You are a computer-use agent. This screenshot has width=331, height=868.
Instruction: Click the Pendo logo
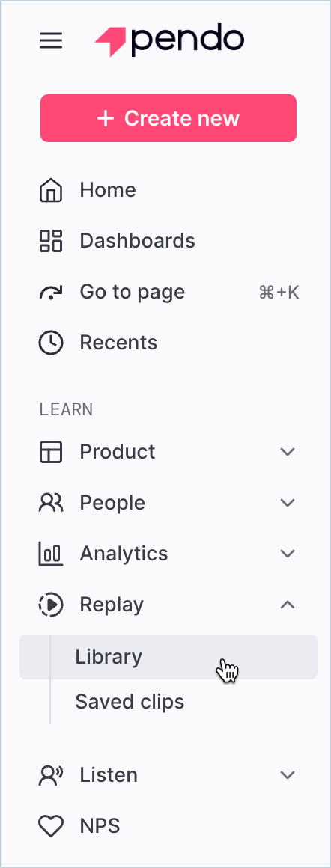(169, 40)
